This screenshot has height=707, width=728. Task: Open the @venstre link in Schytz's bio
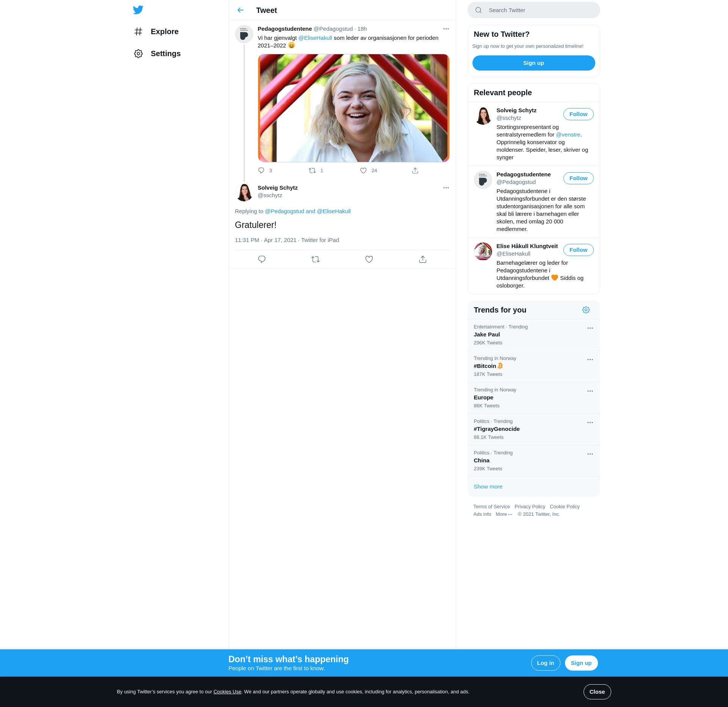point(568,135)
